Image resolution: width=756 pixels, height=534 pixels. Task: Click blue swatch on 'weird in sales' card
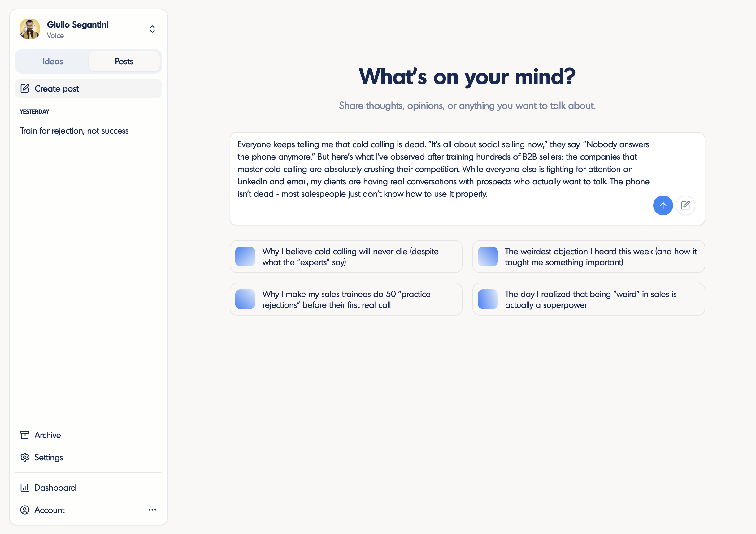point(488,299)
